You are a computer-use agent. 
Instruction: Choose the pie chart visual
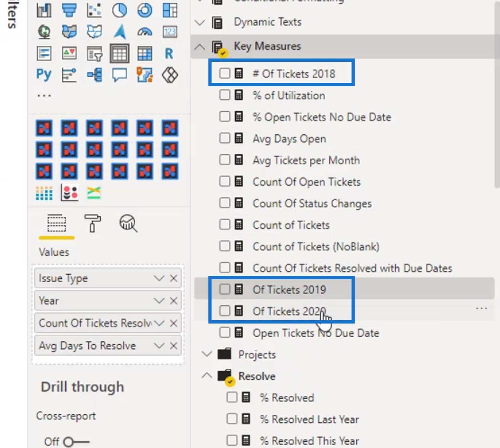pos(119,10)
